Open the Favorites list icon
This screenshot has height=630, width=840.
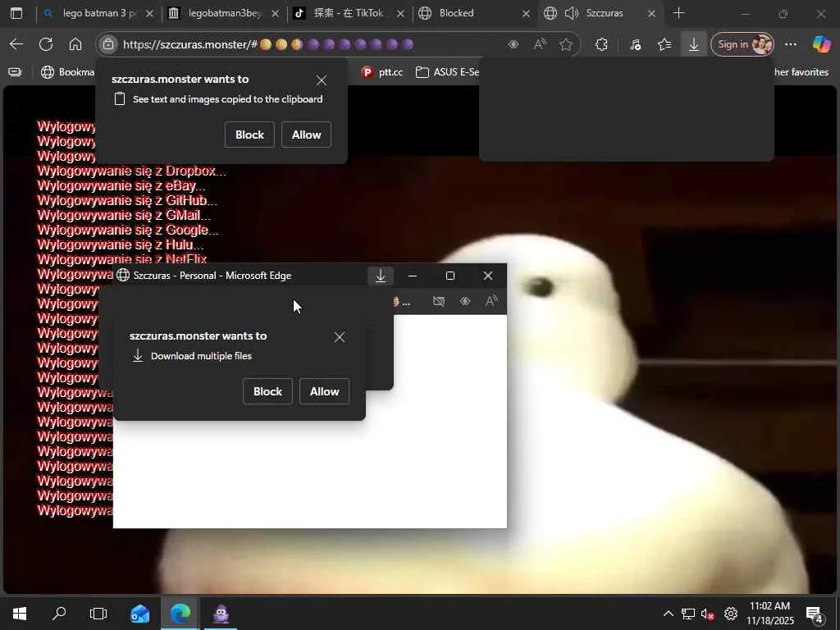click(664, 44)
